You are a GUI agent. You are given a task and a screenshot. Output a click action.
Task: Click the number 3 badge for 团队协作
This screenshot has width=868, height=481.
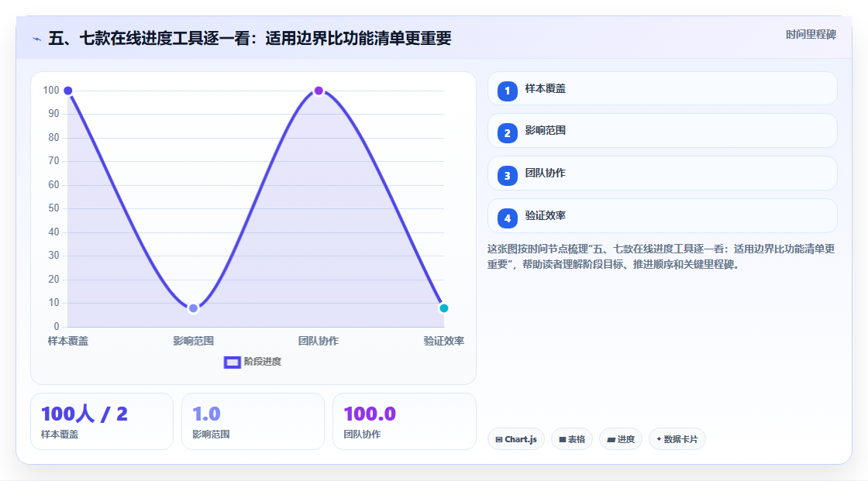(x=507, y=176)
